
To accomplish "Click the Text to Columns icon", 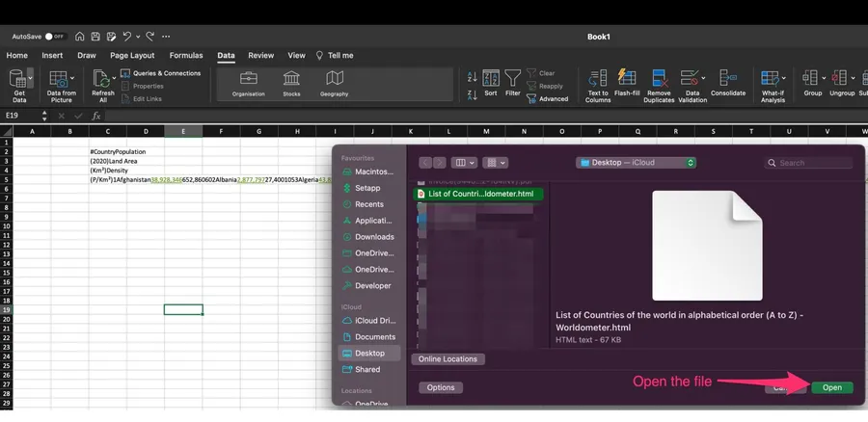I will pyautogui.click(x=597, y=78).
